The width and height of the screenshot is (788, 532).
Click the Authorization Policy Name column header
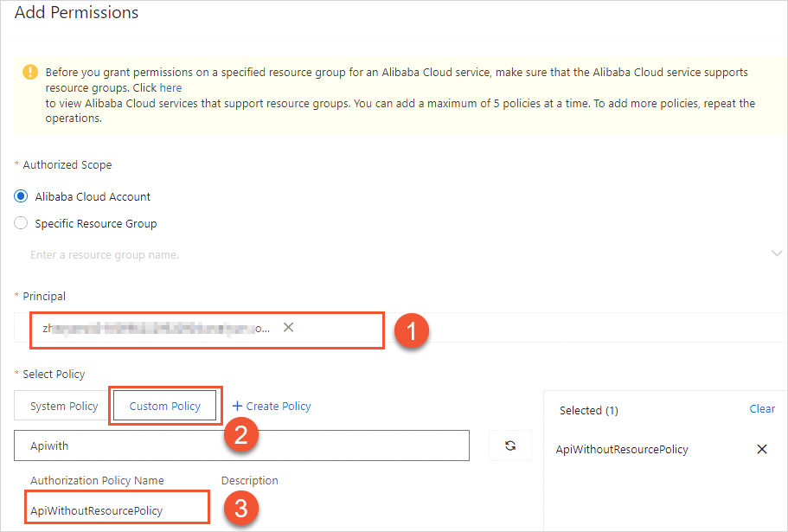[x=97, y=480]
